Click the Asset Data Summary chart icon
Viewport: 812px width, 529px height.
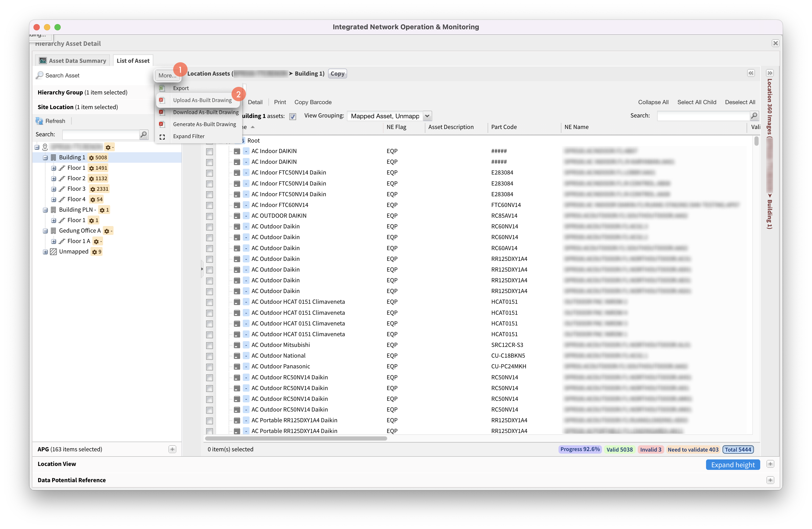pyautogui.click(x=43, y=60)
